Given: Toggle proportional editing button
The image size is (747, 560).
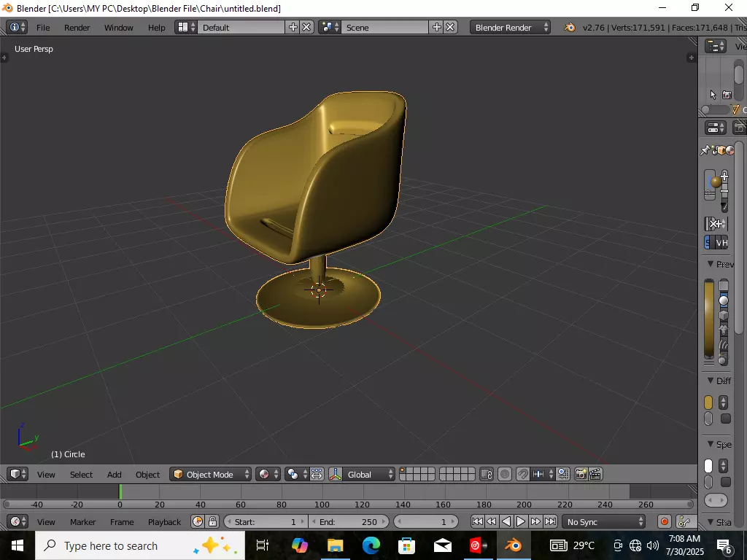Looking at the screenshot, I should 505,474.
